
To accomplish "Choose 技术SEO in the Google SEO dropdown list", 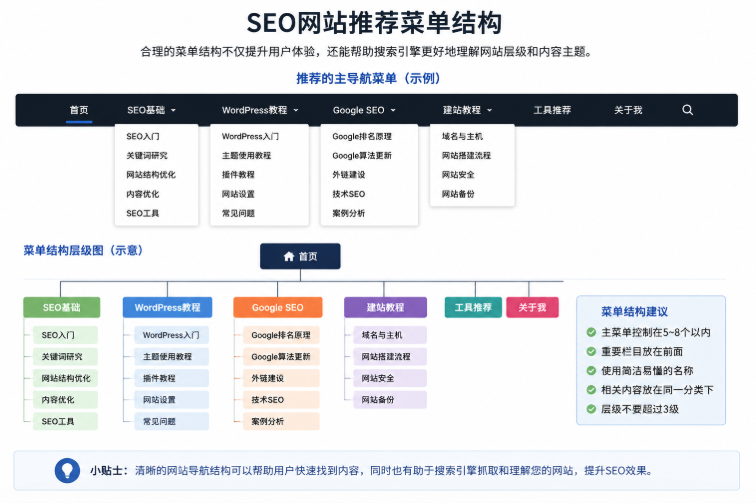I will coord(348,194).
